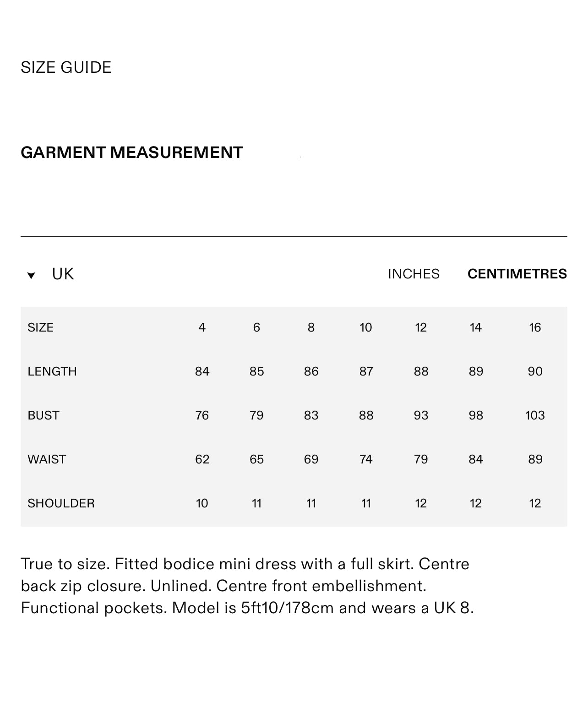Click the bust value 103 for size 16
Viewport: 588px width, 703px height.
point(534,415)
